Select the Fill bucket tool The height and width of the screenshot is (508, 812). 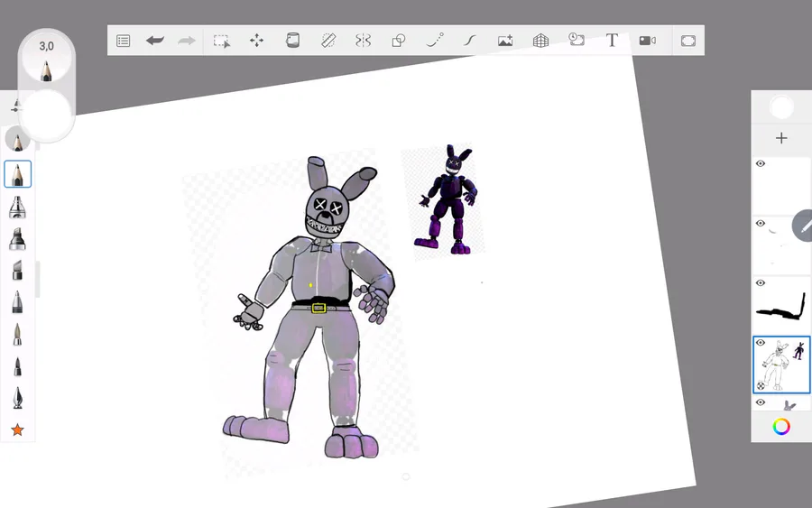292,40
